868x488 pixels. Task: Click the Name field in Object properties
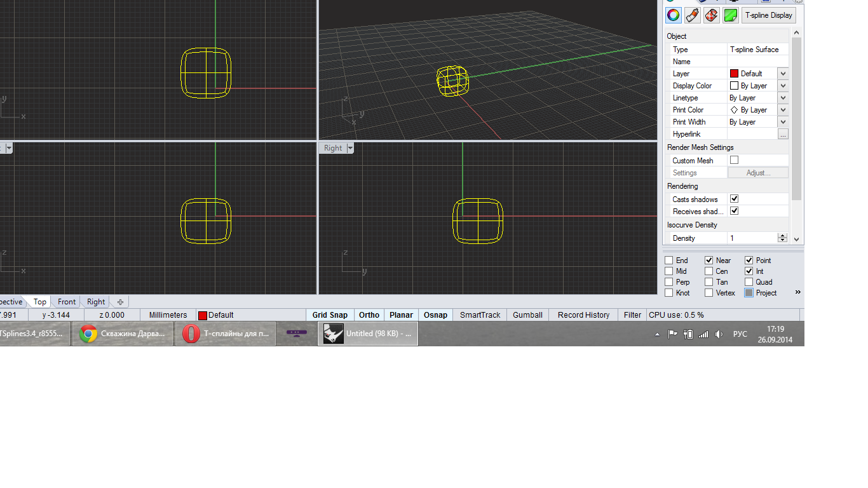(x=757, y=62)
